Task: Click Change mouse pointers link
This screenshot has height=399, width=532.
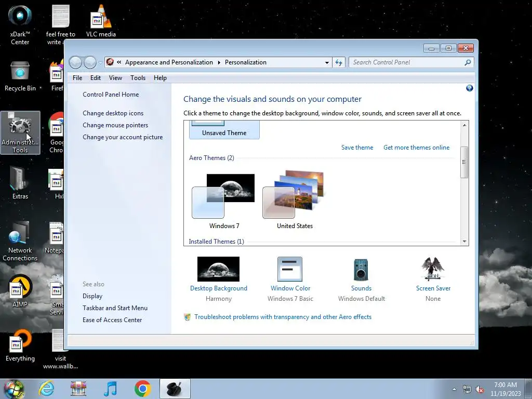Action: coord(115,125)
